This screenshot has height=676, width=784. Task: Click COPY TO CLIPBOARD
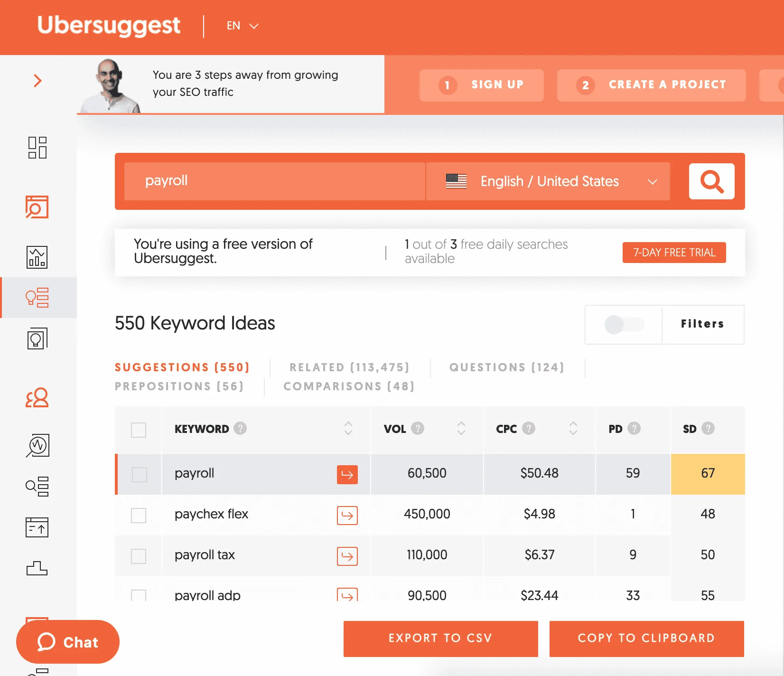point(647,638)
